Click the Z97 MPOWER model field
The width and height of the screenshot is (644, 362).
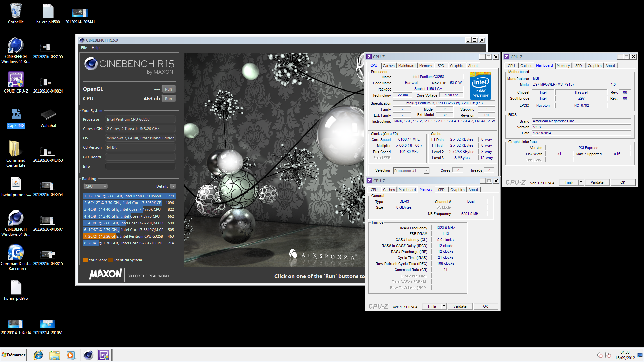(x=563, y=85)
